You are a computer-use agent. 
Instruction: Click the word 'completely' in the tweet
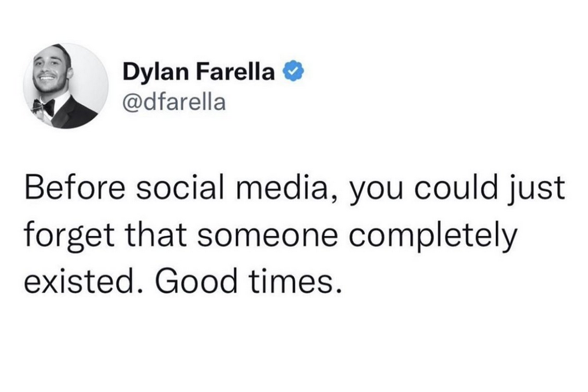click(433, 237)
